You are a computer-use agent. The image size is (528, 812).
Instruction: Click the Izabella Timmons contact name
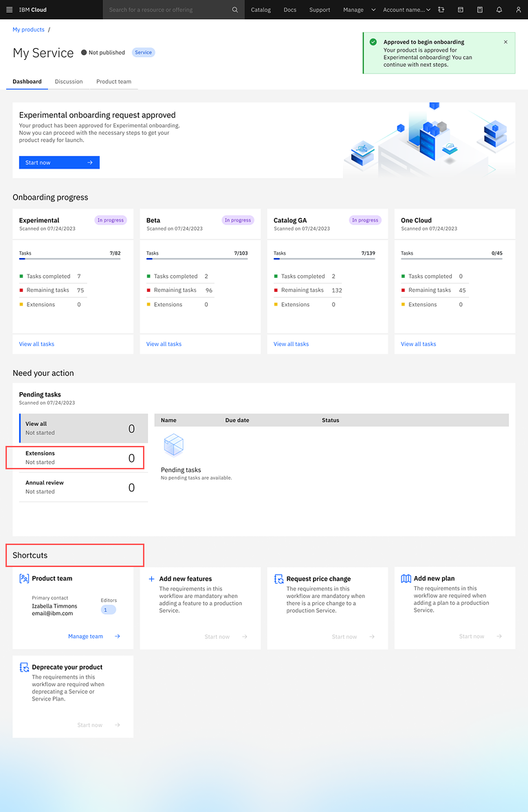54,606
